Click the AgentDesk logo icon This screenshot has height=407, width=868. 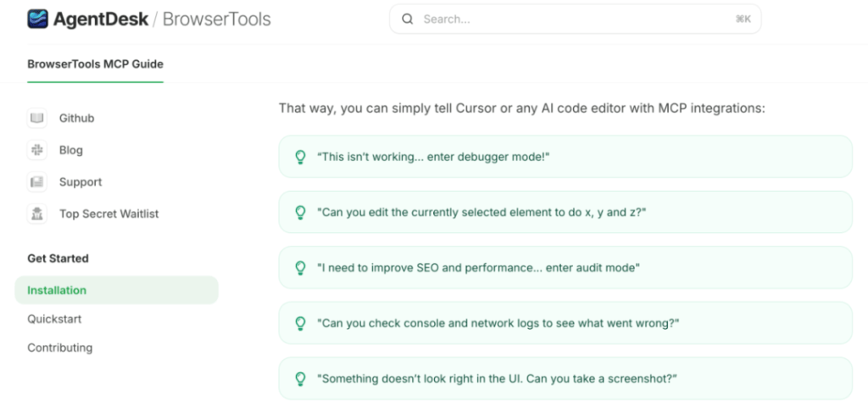[x=37, y=19]
